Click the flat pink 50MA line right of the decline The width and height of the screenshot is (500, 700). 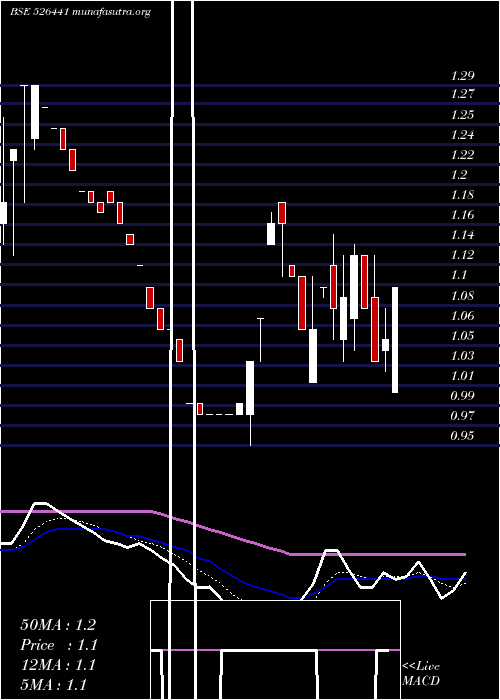click(x=378, y=554)
